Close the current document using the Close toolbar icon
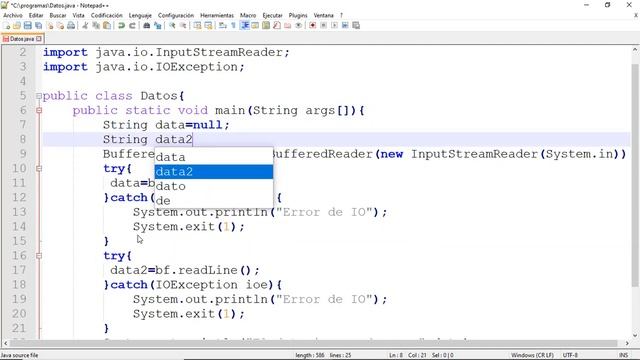Viewport: 640px width, 360px height. pyautogui.click(x=50, y=25)
